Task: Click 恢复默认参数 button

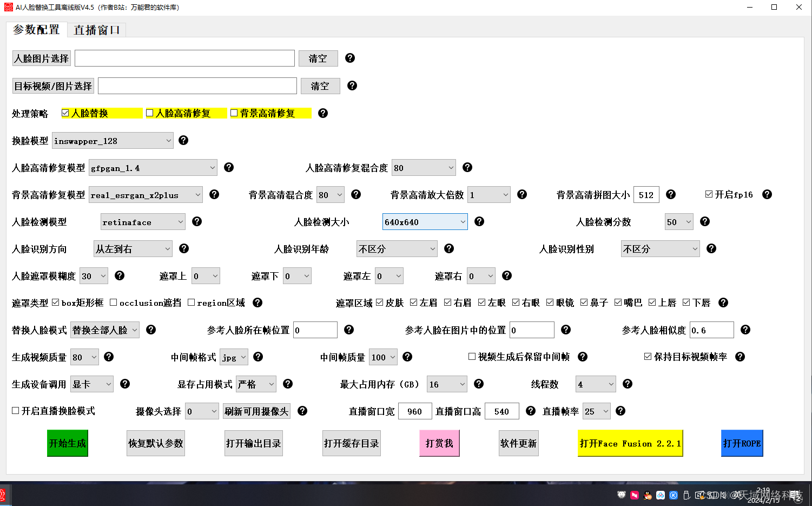Action: click(x=156, y=443)
